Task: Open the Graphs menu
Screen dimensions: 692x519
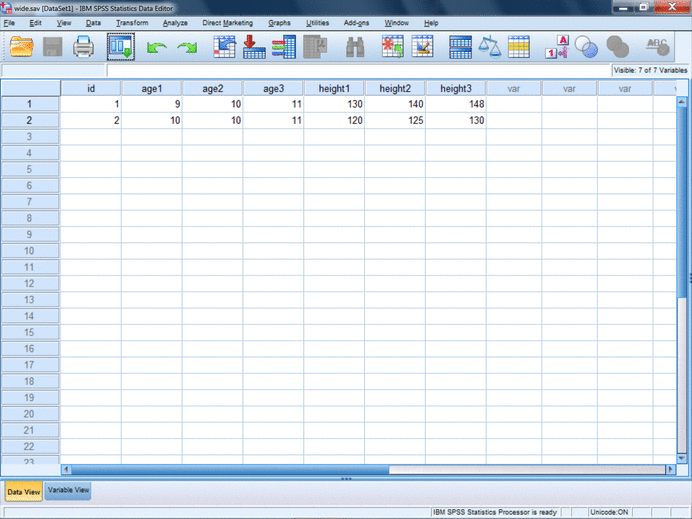Action: (279, 23)
